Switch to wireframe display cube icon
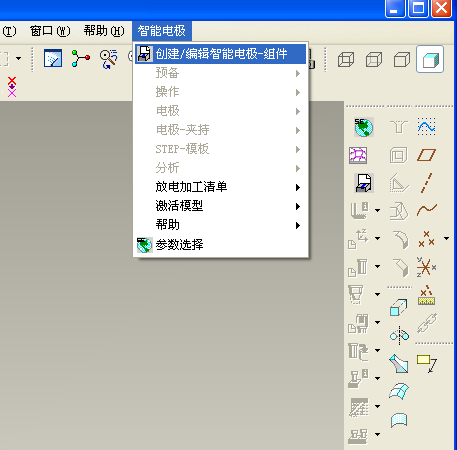 346,60
